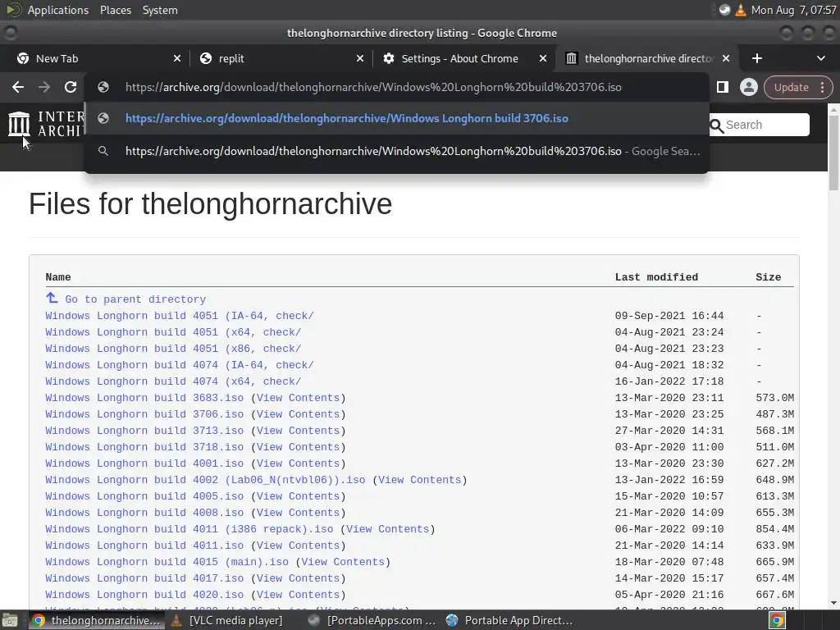Download Windows Longhorn build 4008.iso

(144, 513)
